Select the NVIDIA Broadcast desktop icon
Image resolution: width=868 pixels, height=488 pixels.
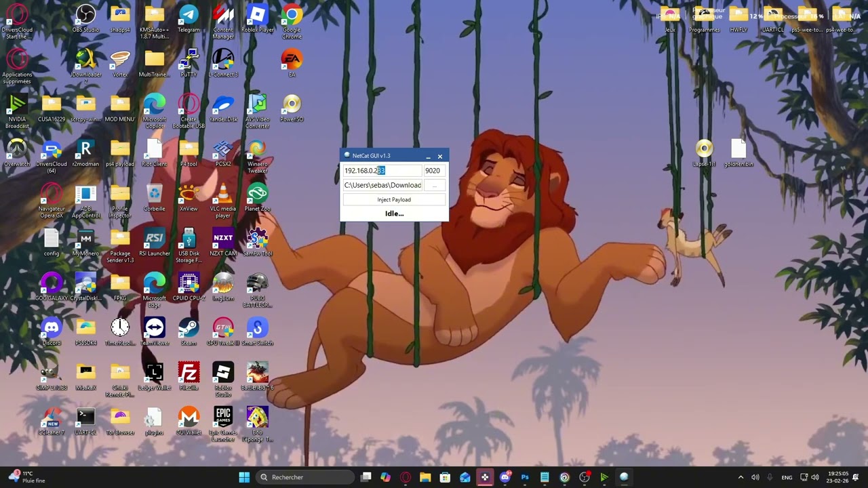(x=17, y=111)
